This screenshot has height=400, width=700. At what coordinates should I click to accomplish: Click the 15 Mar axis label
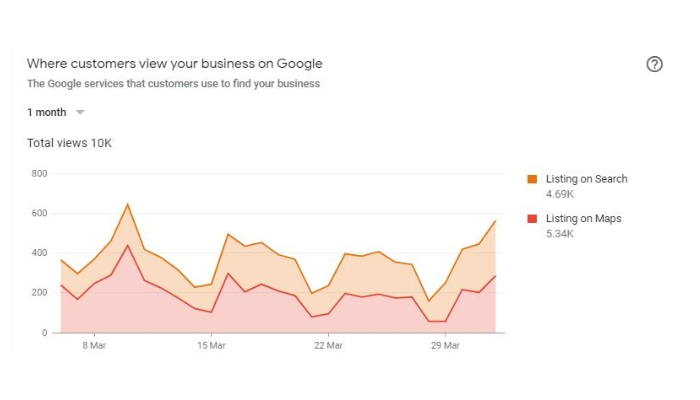tap(211, 346)
